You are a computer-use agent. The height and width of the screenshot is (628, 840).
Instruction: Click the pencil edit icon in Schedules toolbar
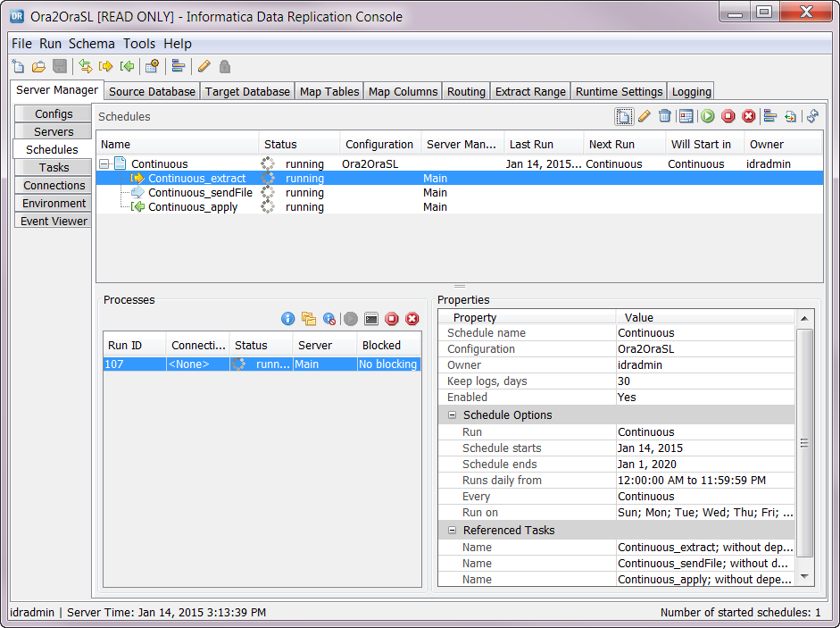coord(645,116)
